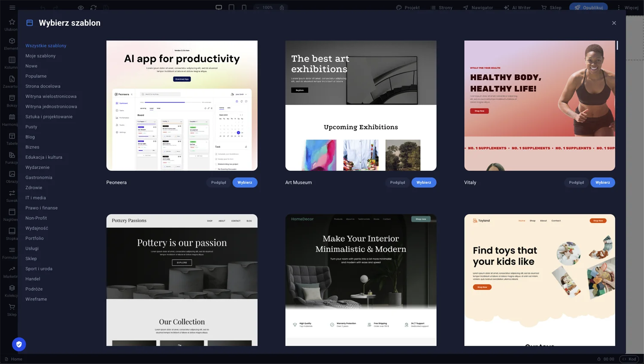Switch to mobile phone preview mode
This screenshot has height=364, width=644.
243,7
